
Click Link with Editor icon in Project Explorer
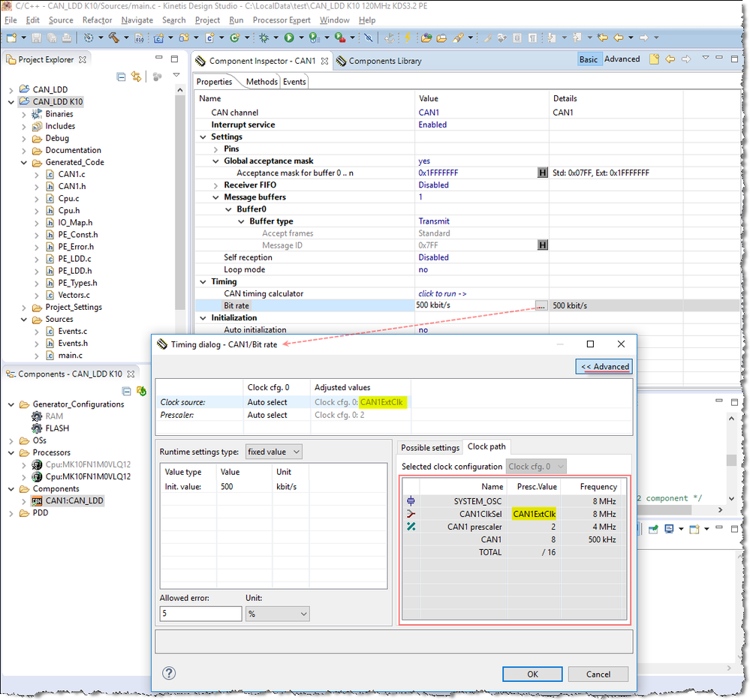(137, 77)
